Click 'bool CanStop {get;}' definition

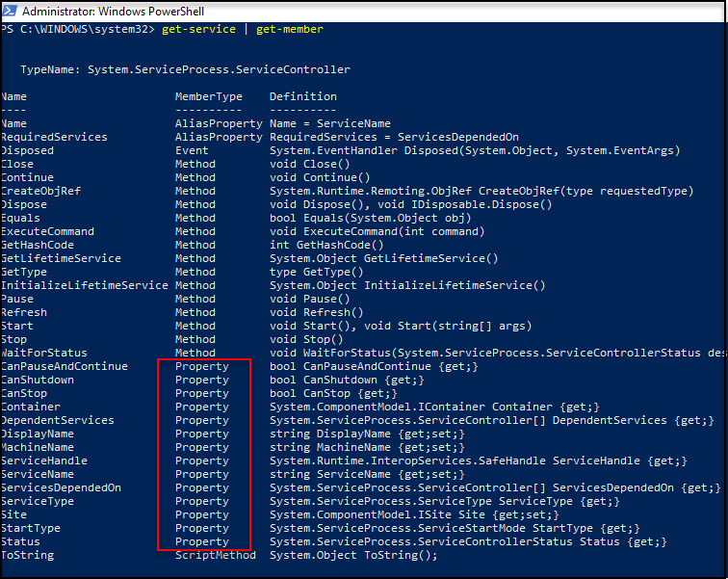click(x=333, y=393)
